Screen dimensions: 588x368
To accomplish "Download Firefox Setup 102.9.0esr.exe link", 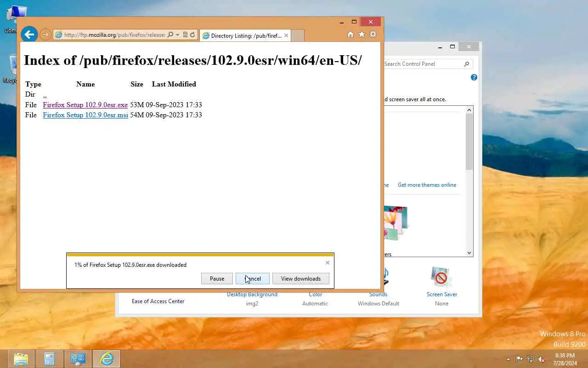I will (x=85, y=105).
